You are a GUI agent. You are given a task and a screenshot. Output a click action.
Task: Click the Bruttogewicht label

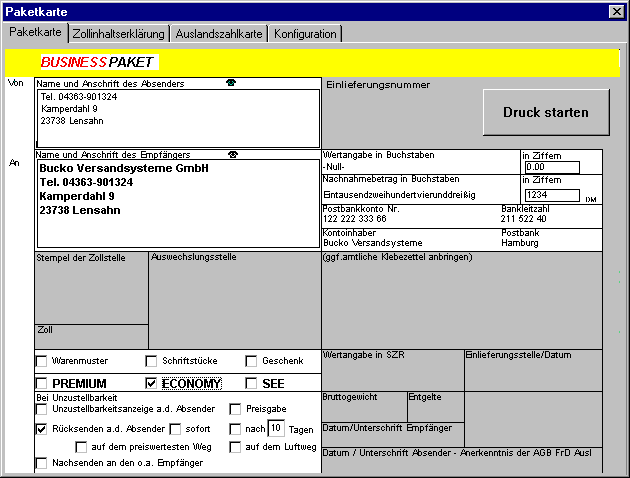pyautogui.click(x=350, y=397)
